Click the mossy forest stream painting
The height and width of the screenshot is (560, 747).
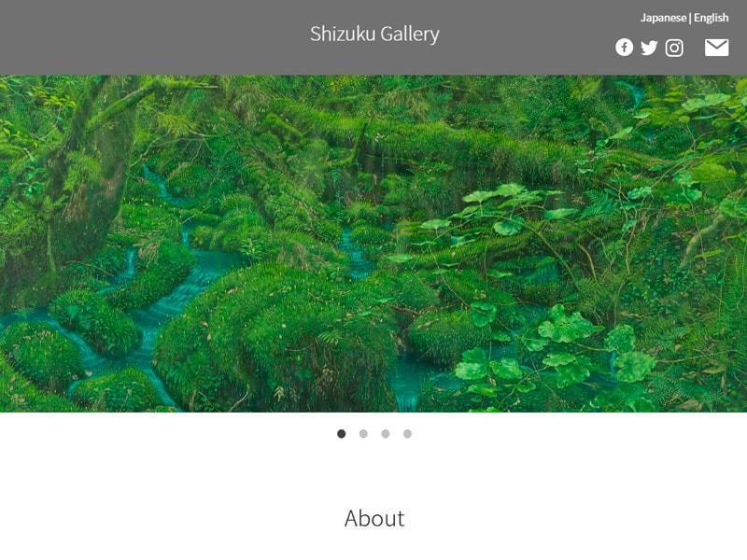(x=373, y=244)
